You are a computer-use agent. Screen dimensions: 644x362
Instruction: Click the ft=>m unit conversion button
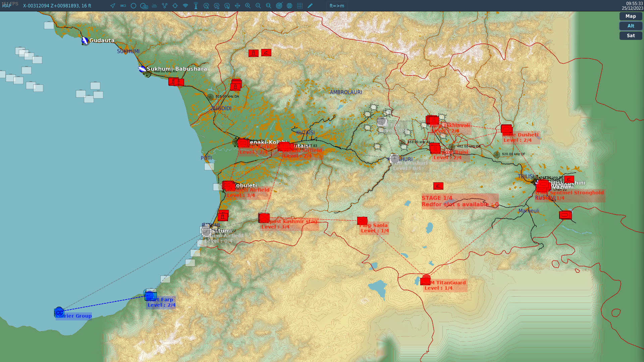(x=337, y=6)
